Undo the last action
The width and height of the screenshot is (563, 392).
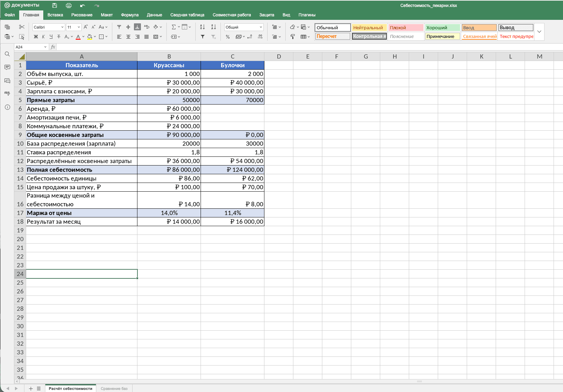[82, 5]
